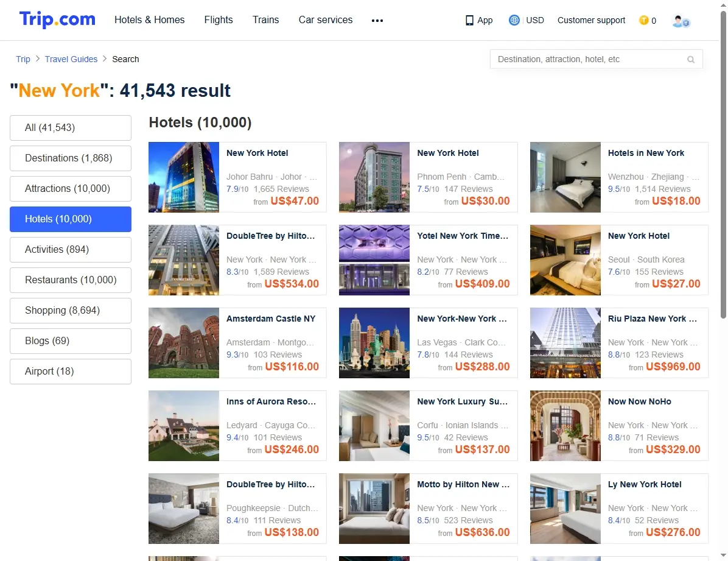Select Blogs (69) filter
The height and width of the screenshot is (561, 728).
click(x=71, y=341)
